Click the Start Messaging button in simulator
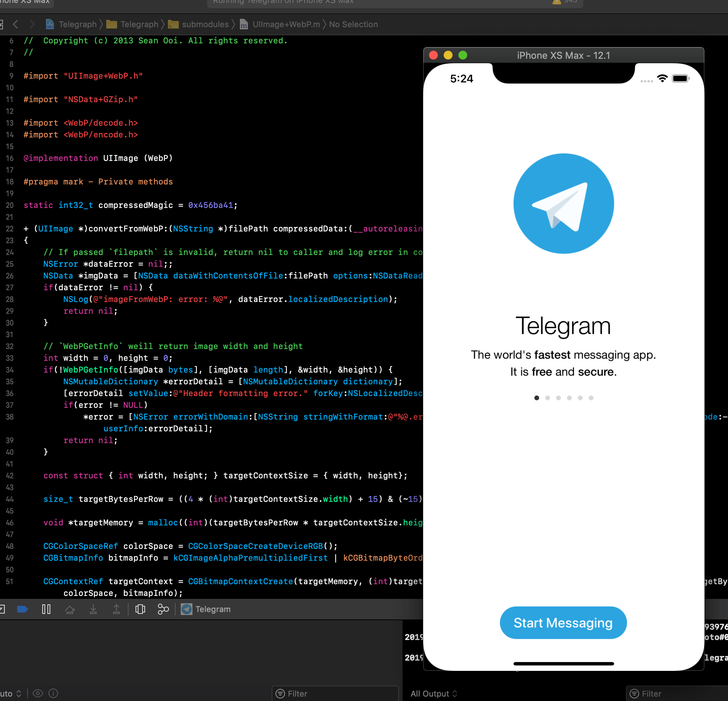The image size is (728, 701). click(563, 622)
